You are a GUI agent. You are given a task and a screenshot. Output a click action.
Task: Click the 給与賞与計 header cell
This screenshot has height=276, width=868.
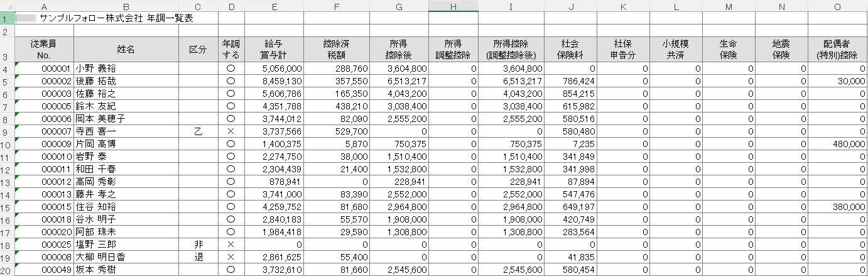pyautogui.click(x=274, y=50)
